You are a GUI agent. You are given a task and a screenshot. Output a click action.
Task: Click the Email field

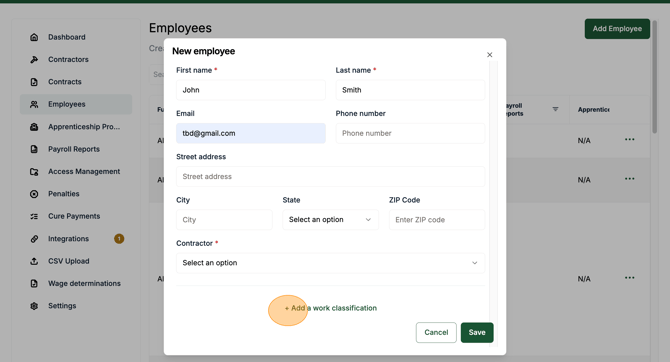251,133
